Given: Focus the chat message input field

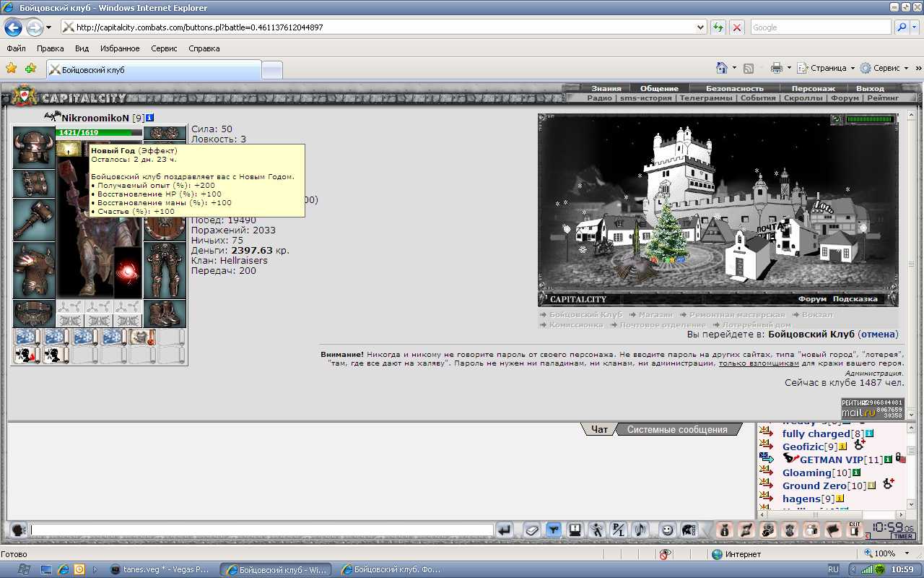Looking at the screenshot, I should pyautogui.click(x=261, y=530).
